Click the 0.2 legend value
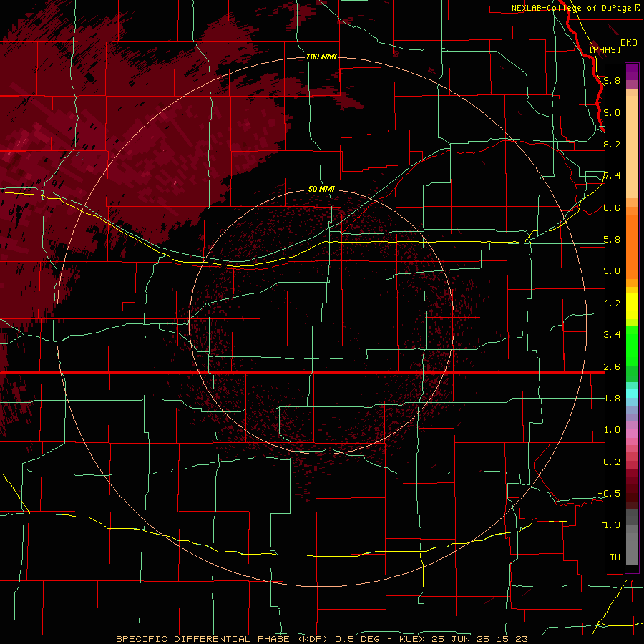Viewport: 644px width, 644px height. click(x=612, y=462)
